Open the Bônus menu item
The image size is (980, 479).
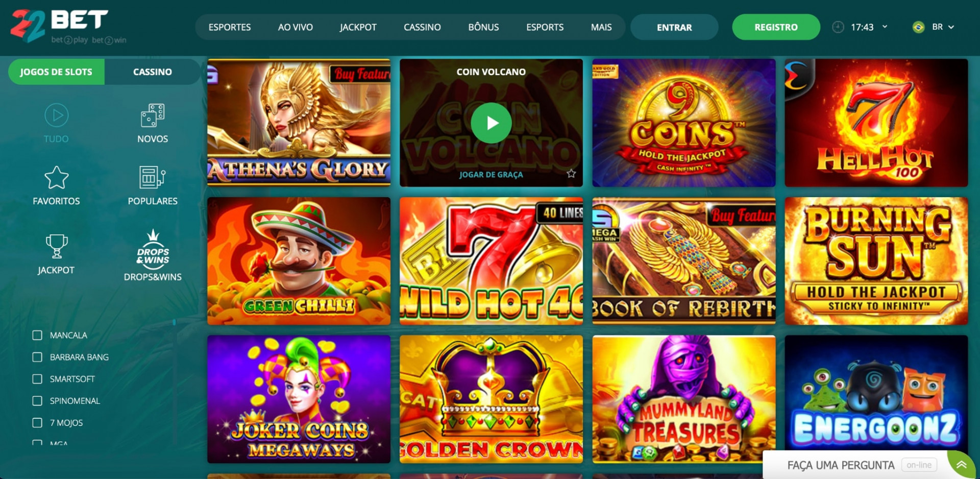[x=483, y=27]
